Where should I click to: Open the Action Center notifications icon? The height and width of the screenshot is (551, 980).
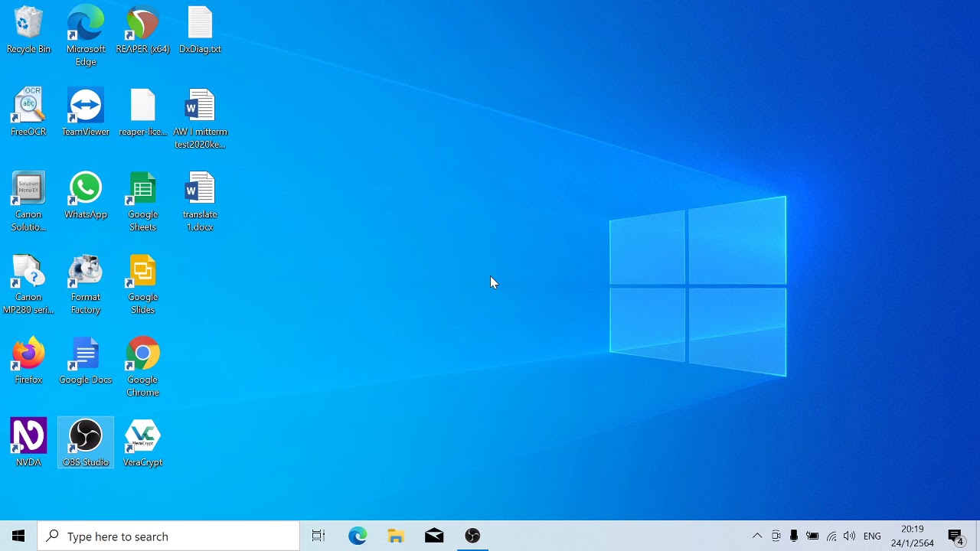(x=956, y=536)
